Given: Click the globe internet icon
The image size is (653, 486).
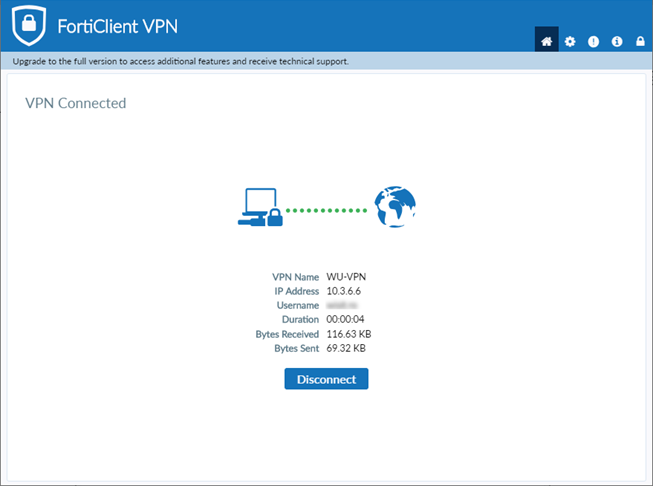Looking at the screenshot, I should 394,206.
